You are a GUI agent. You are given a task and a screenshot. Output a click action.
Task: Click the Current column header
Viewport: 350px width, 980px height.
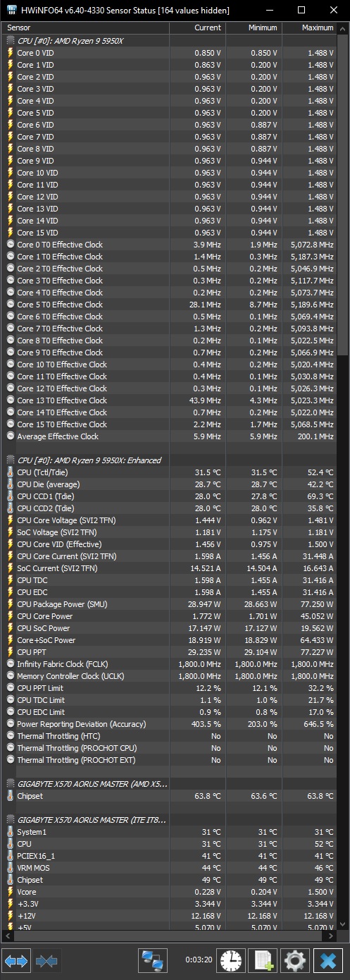click(198, 27)
